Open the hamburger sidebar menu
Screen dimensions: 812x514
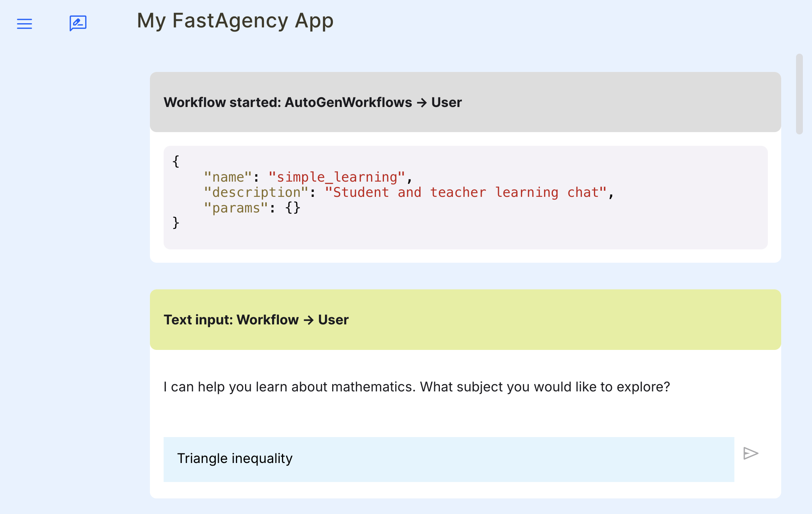pos(24,24)
